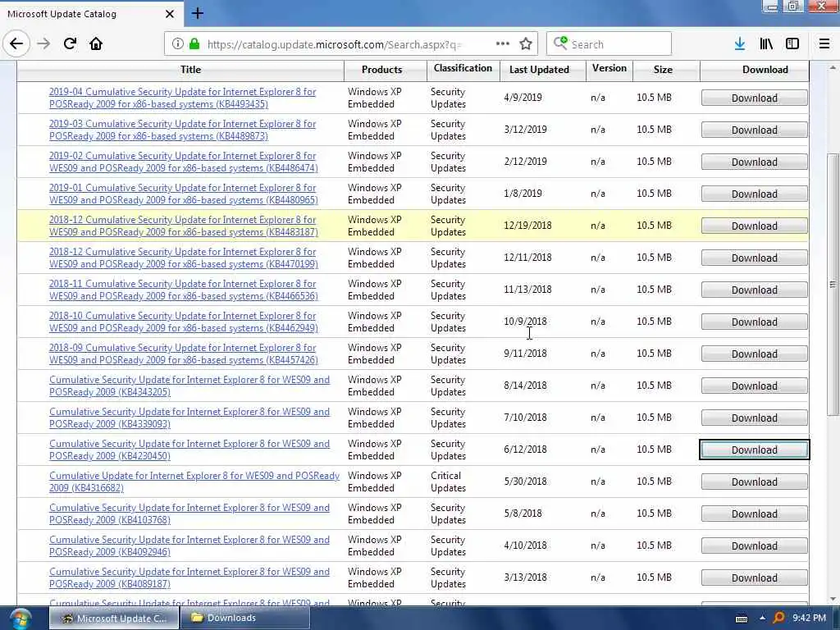Open the Firefox home page icon
The image size is (840, 630).
pyautogui.click(x=96, y=44)
